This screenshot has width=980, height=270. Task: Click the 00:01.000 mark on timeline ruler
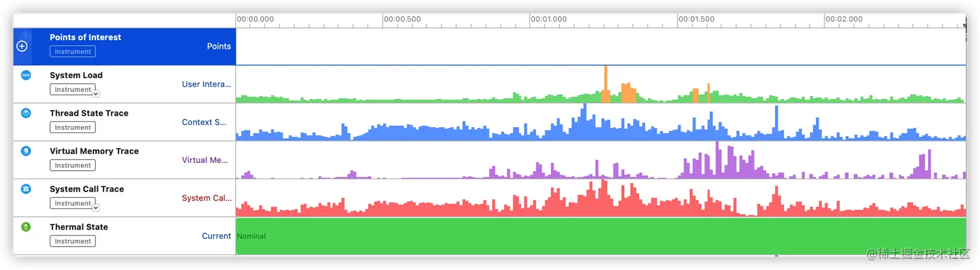tap(549, 19)
